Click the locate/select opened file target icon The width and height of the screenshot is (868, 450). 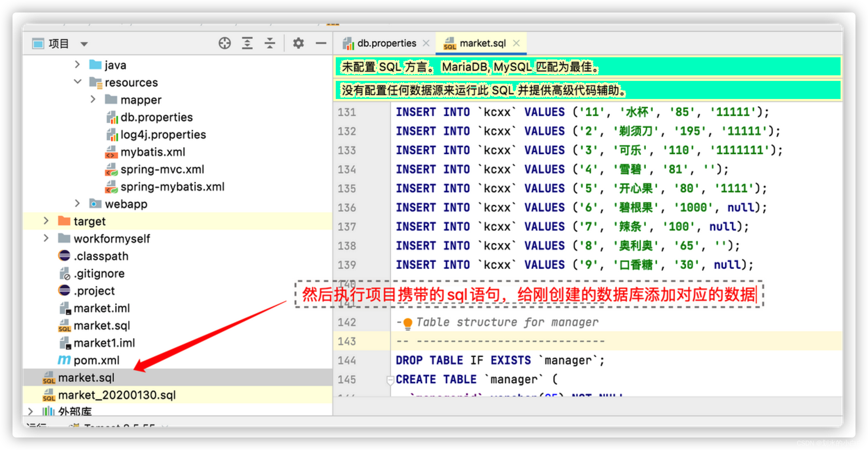click(x=225, y=43)
